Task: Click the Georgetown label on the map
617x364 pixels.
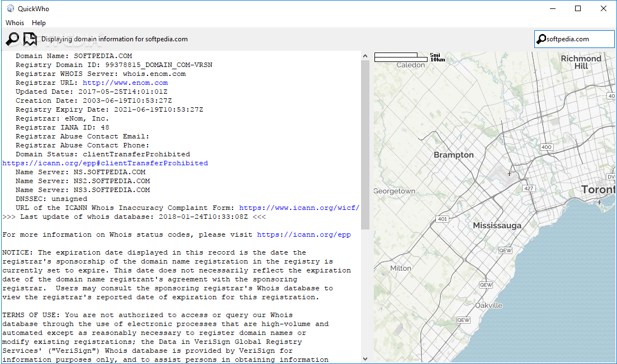Action: click(x=394, y=191)
